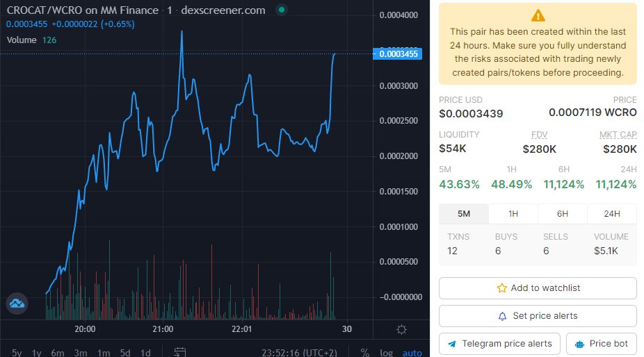Screen dimensions: 644x357
Task: Switch stats to the 24H tab
Action: pos(612,214)
